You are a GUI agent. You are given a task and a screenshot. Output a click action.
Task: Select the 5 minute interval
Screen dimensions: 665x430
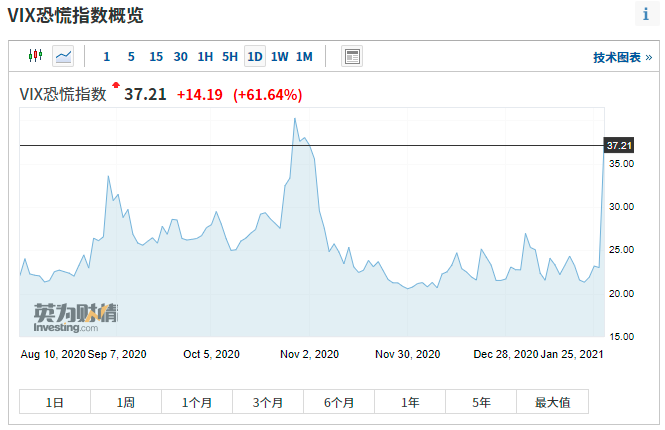point(131,57)
